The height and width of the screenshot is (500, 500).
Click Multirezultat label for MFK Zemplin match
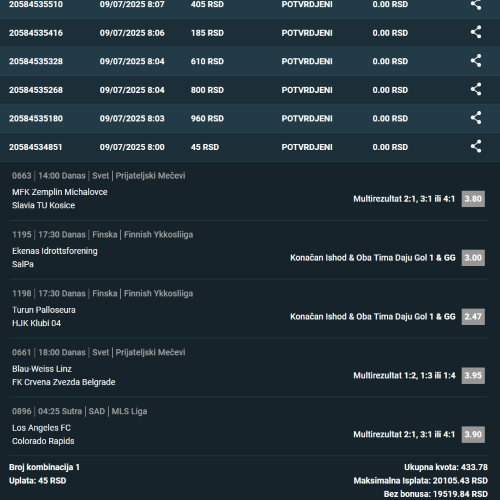tap(404, 199)
